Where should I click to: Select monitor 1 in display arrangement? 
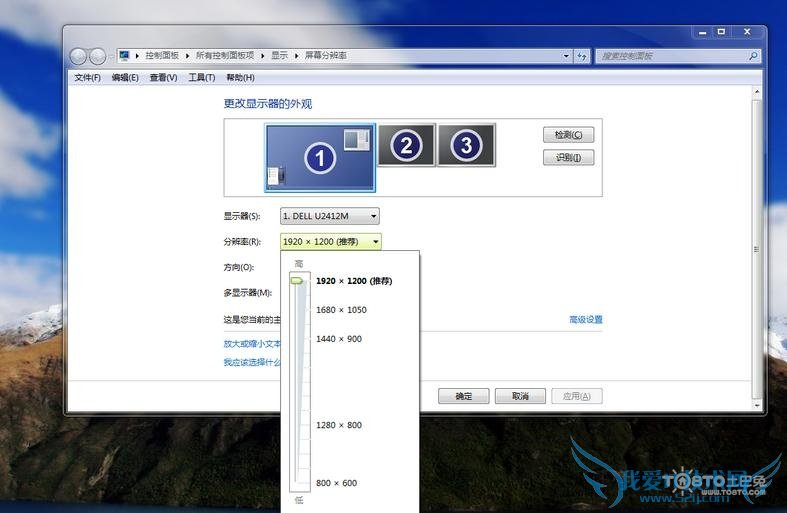[320, 157]
